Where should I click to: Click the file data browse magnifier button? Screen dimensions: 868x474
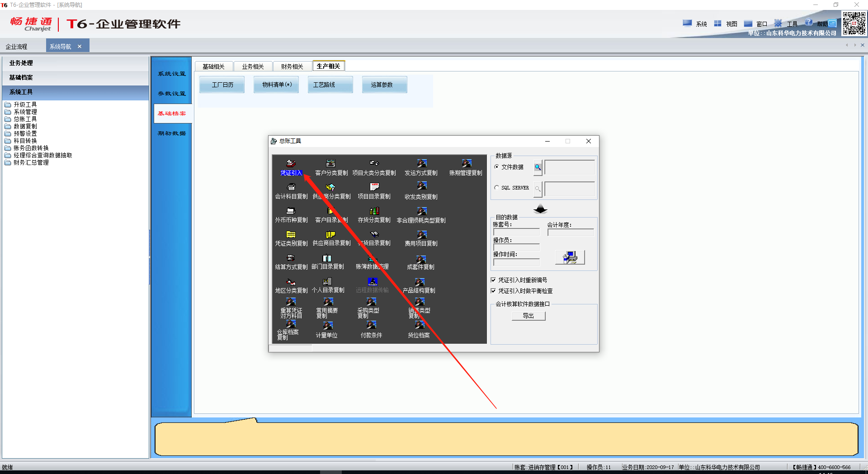coord(538,167)
